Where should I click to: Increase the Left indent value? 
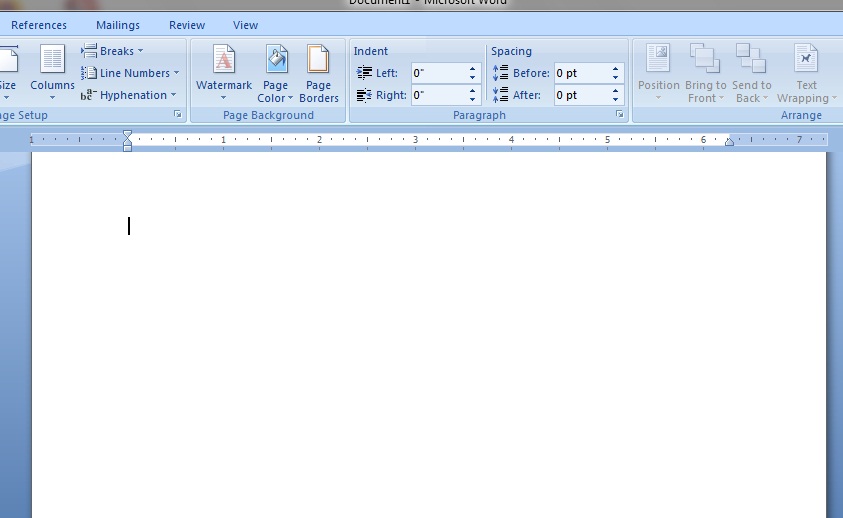tap(472, 69)
